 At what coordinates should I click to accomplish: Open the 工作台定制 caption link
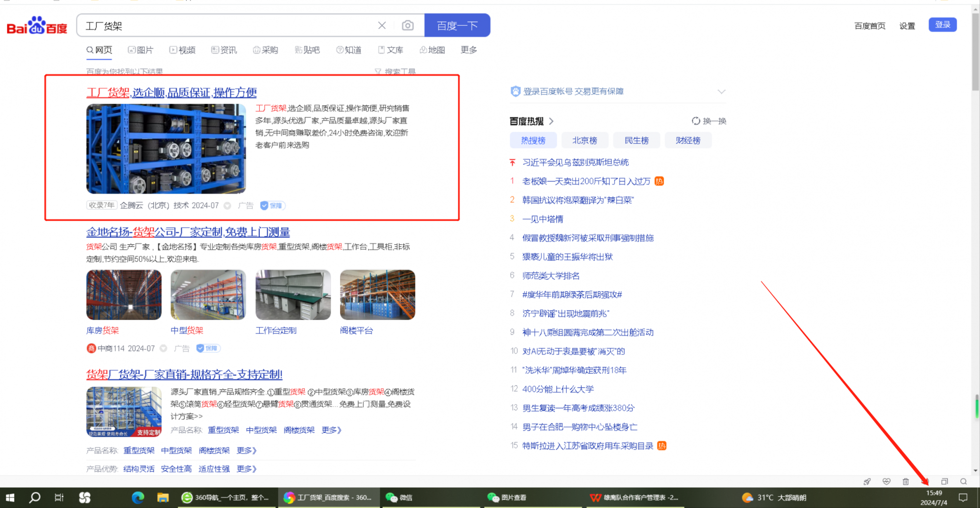tap(276, 330)
